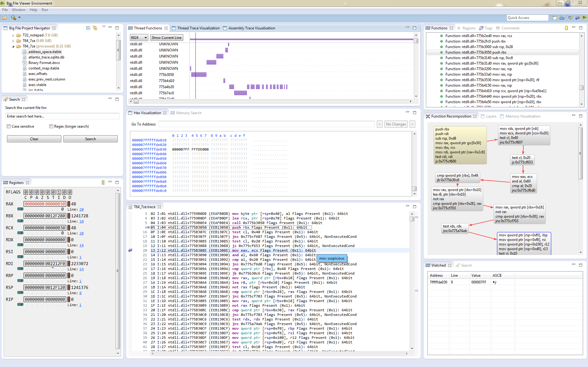Close the Function Recomposition tab
Screen dimensions: 588x367
475,116
